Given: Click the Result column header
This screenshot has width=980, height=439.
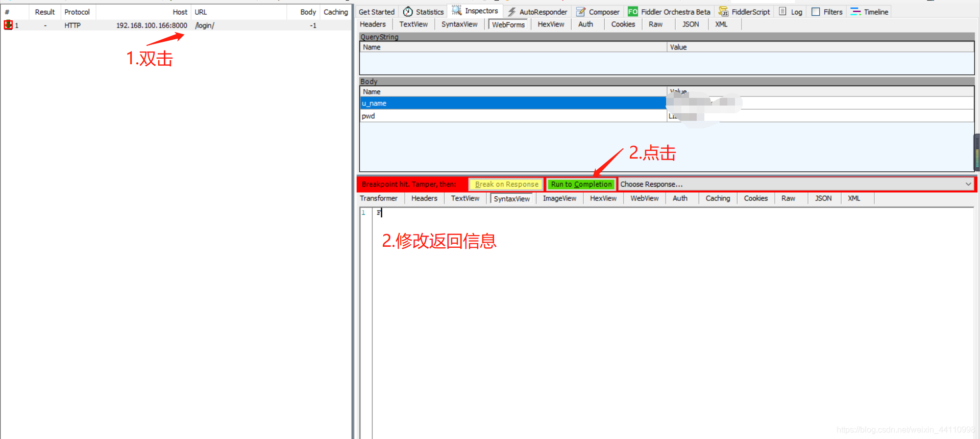Looking at the screenshot, I should pos(45,12).
